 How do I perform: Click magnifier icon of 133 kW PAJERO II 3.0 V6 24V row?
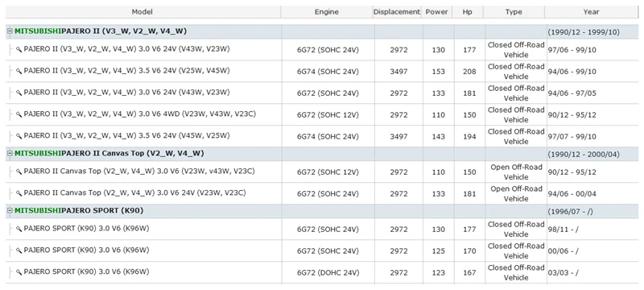(19, 93)
